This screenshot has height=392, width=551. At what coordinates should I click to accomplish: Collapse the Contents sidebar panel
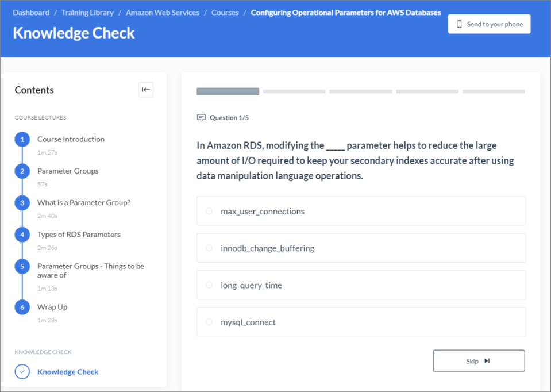click(x=146, y=90)
